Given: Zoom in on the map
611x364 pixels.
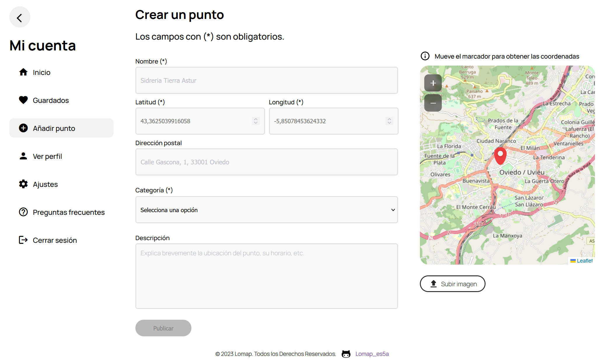Looking at the screenshot, I should coord(433,83).
